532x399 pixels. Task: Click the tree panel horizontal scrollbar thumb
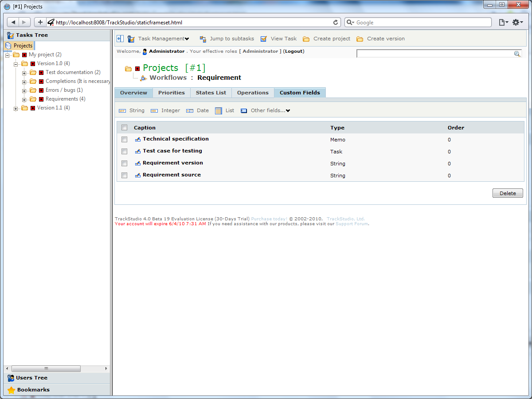(x=46, y=369)
